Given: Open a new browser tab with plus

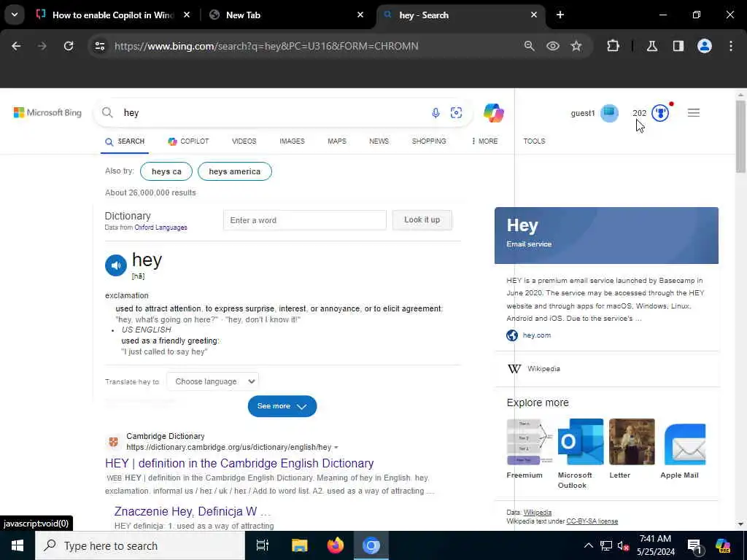Looking at the screenshot, I should point(560,15).
